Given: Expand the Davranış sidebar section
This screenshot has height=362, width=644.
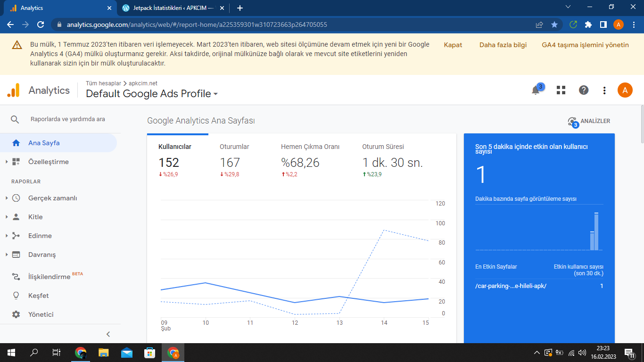Looking at the screenshot, I should pos(7,255).
